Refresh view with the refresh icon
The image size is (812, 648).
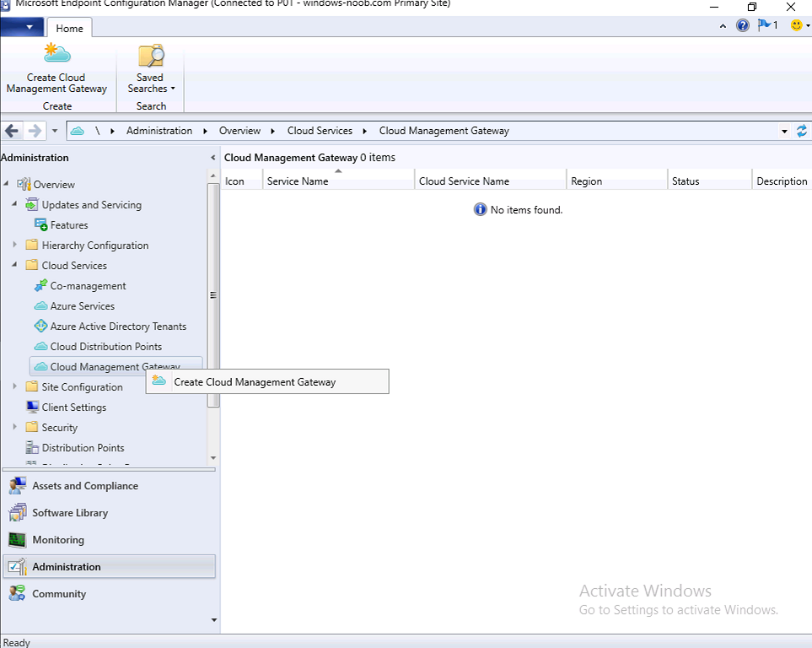[x=802, y=131]
